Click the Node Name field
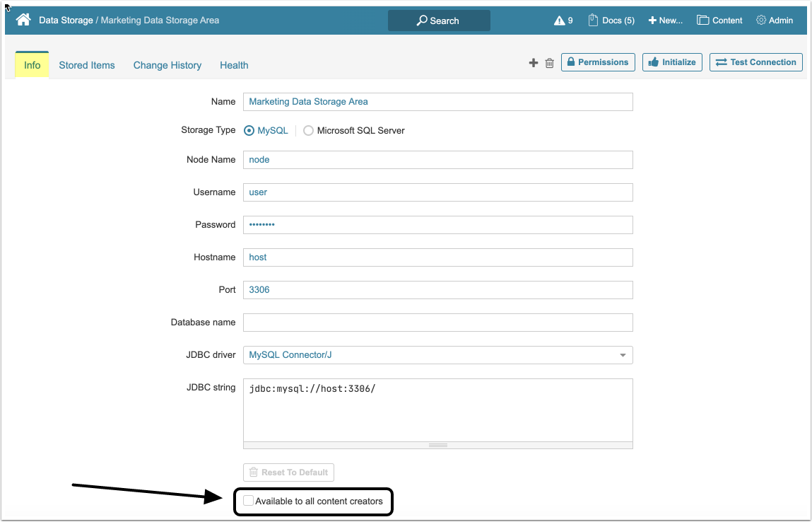Image resolution: width=812 pixels, height=522 pixels. (437, 160)
